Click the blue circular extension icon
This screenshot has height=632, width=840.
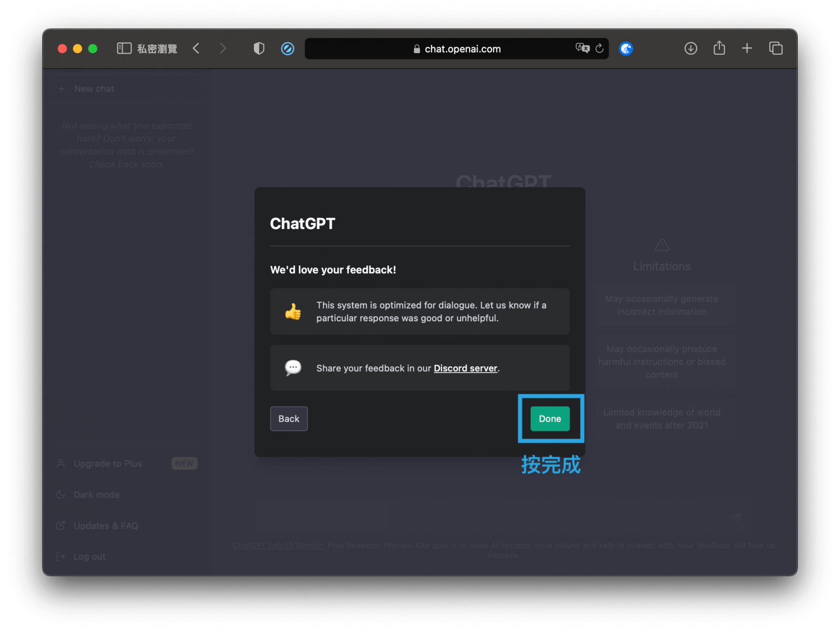(626, 48)
